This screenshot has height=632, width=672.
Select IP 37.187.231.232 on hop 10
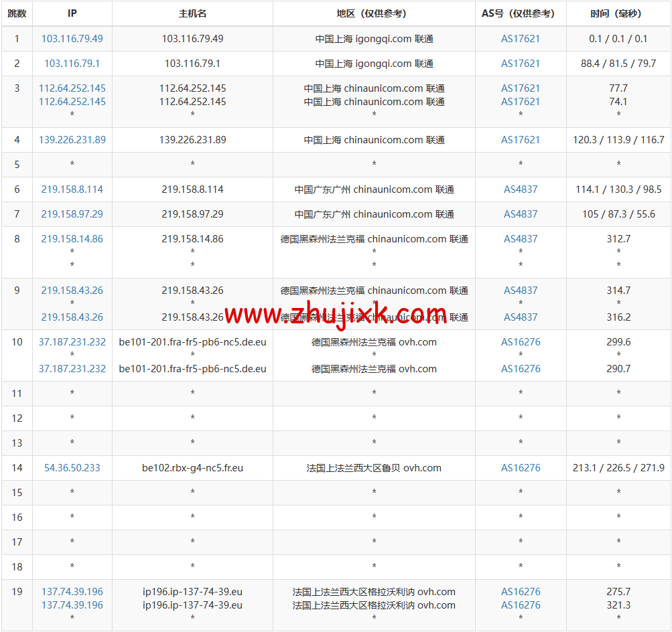click(72, 341)
